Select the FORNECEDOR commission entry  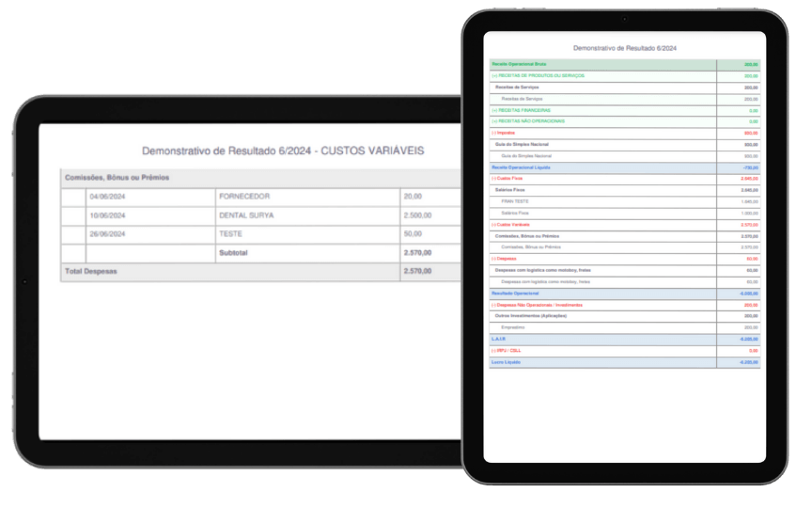pos(243,197)
